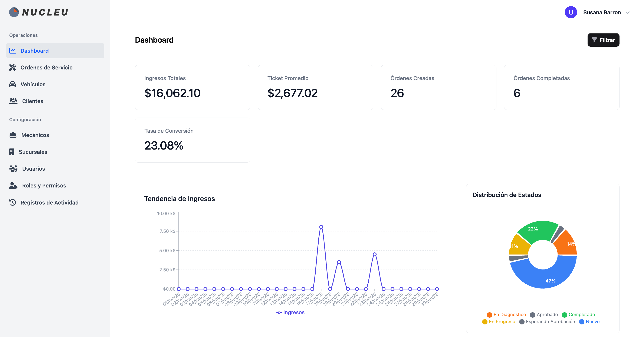Screen dimensions: 644x337
Task: Click the filter funnel icon on Filtrar button
Action: [595, 40]
